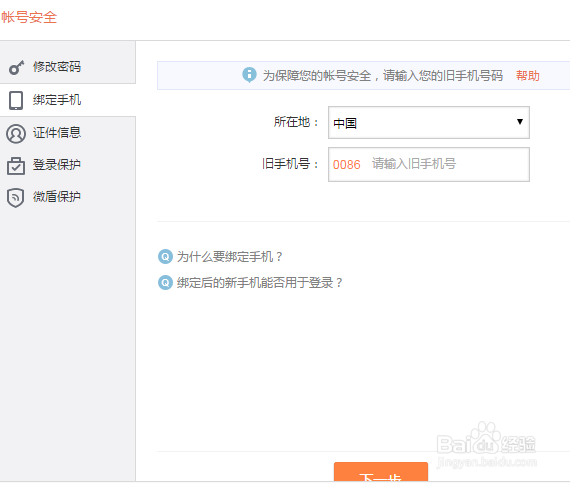Click the 帐号安全 page title

[29, 17]
